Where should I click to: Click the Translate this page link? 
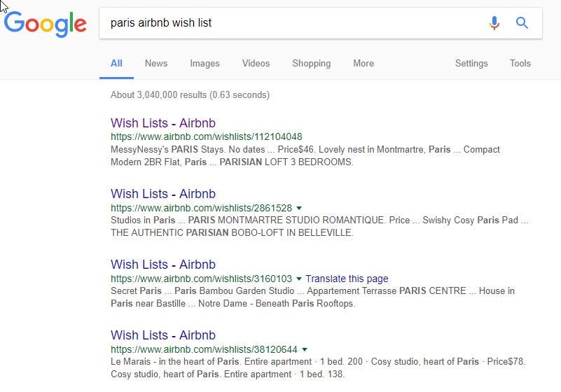click(x=347, y=279)
